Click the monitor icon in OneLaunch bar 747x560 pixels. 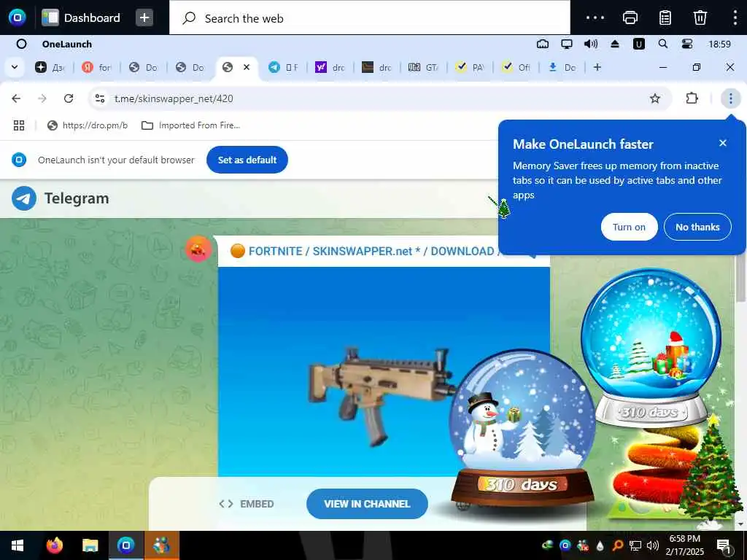(566, 44)
